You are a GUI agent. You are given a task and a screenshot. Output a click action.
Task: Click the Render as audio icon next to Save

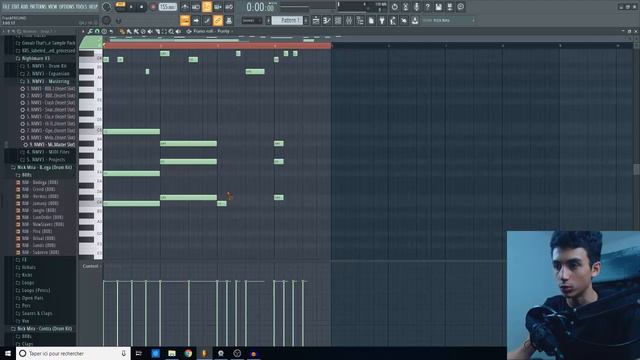[450, 7]
